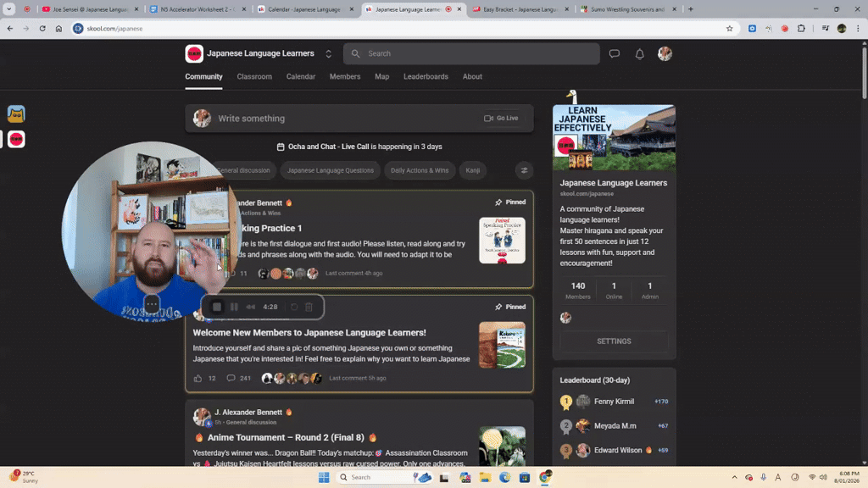Open a new browser tab

(x=690, y=9)
